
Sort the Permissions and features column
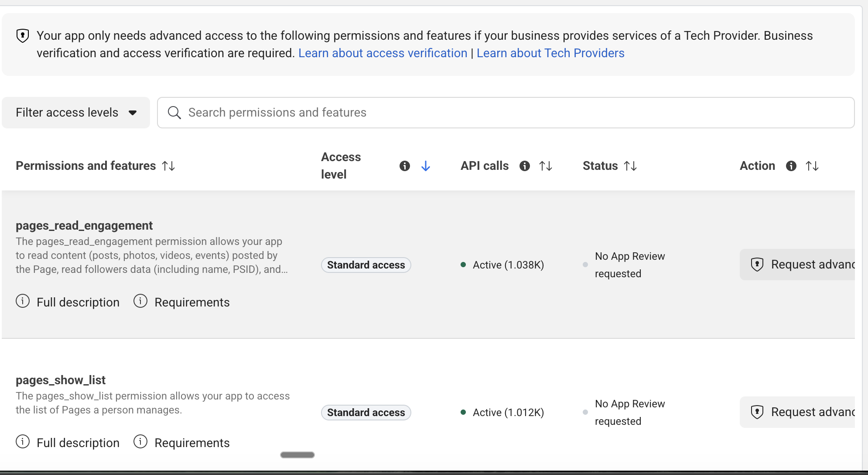coord(168,166)
